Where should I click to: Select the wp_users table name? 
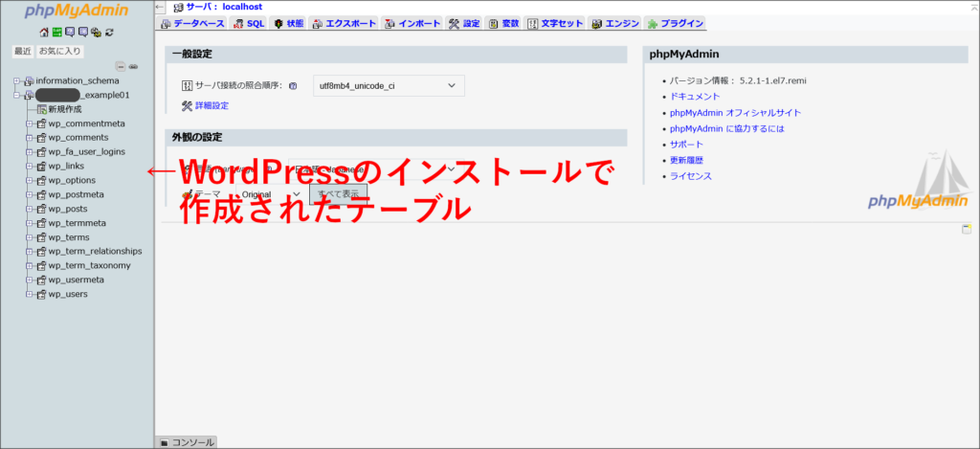(68, 295)
